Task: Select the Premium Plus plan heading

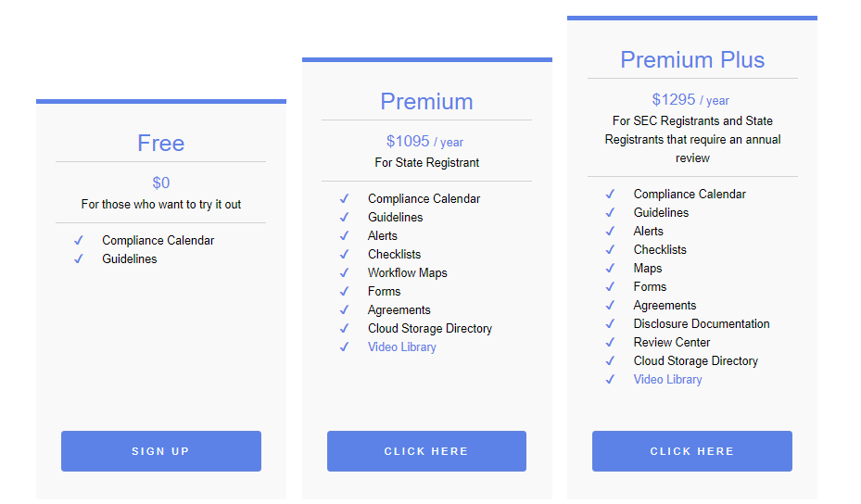Action: 692,60
